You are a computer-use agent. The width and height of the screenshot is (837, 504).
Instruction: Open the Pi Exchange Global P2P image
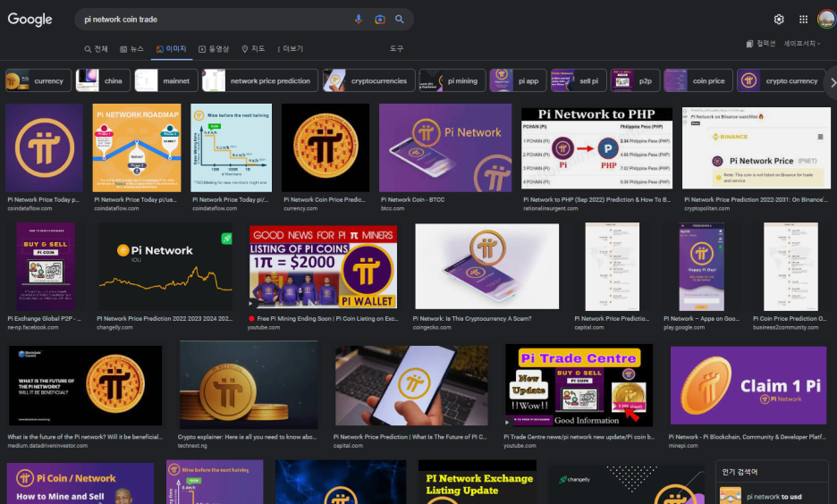coord(46,266)
